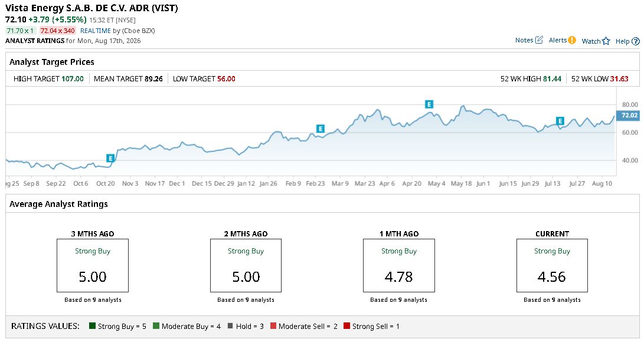
Task: Click the Hold gray legend swatch
Action: [230, 326]
